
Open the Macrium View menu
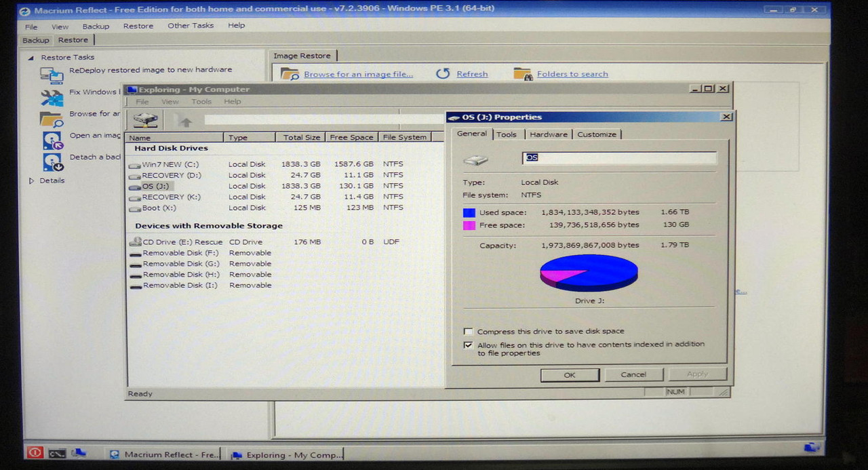[x=60, y=26]
